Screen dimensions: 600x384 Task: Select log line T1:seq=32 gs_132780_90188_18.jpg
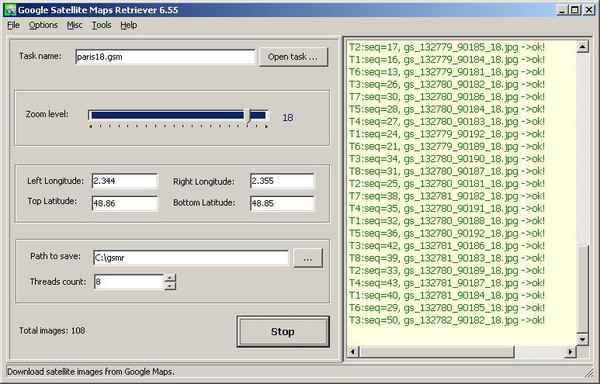446,221
